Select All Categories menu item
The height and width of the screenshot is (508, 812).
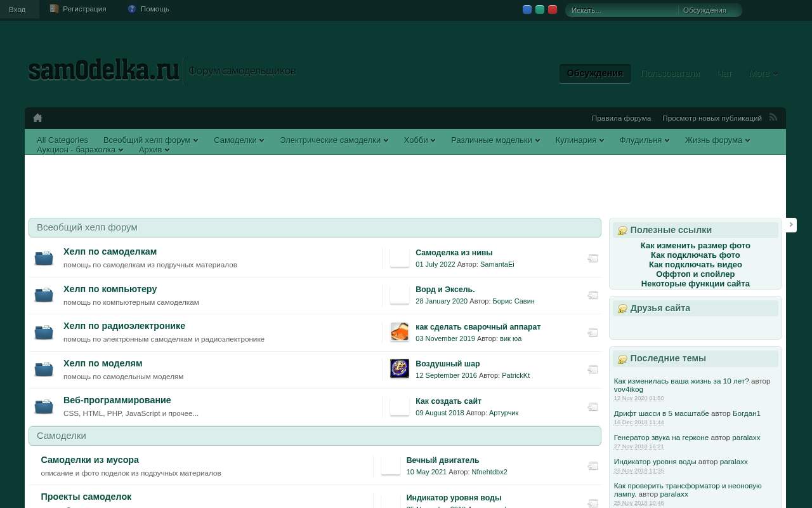[x=62, y=140]
